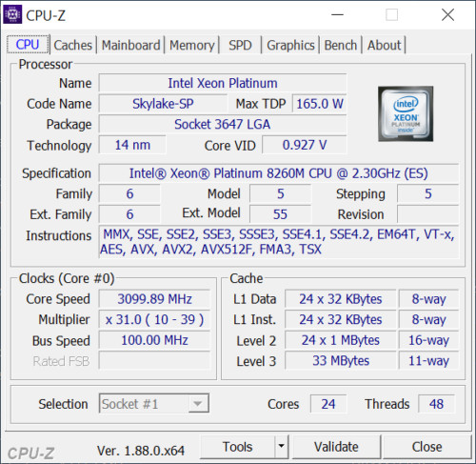Image resolution: width=476 pixels, height=464 pixels.
Task: Click the Max TDP value 165.0 W
Action: 319,104
